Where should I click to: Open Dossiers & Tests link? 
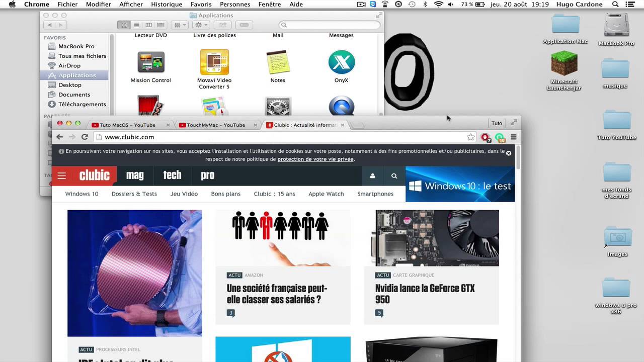point(134,194)
